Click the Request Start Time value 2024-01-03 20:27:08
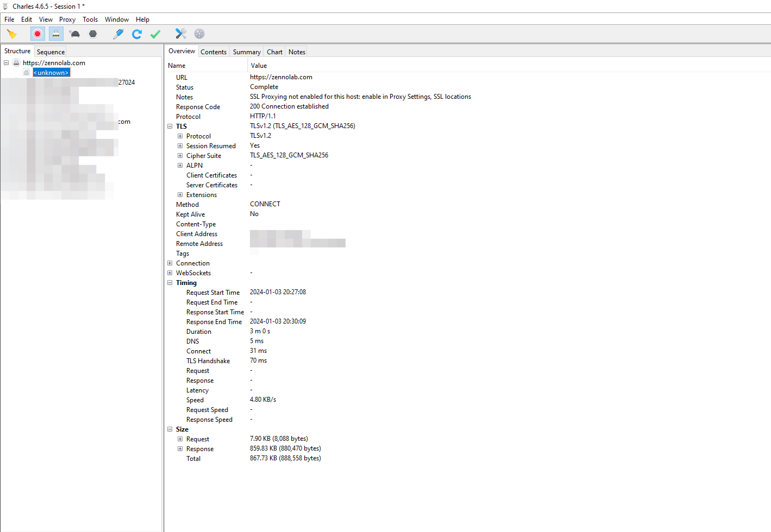 click(x=278, y=292)
